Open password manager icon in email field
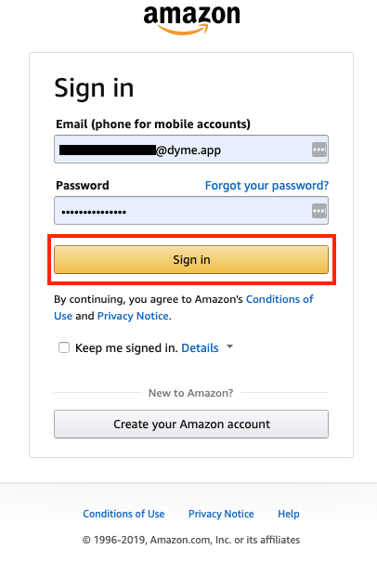This screenshot has height=588, width=377. point(319,150)
